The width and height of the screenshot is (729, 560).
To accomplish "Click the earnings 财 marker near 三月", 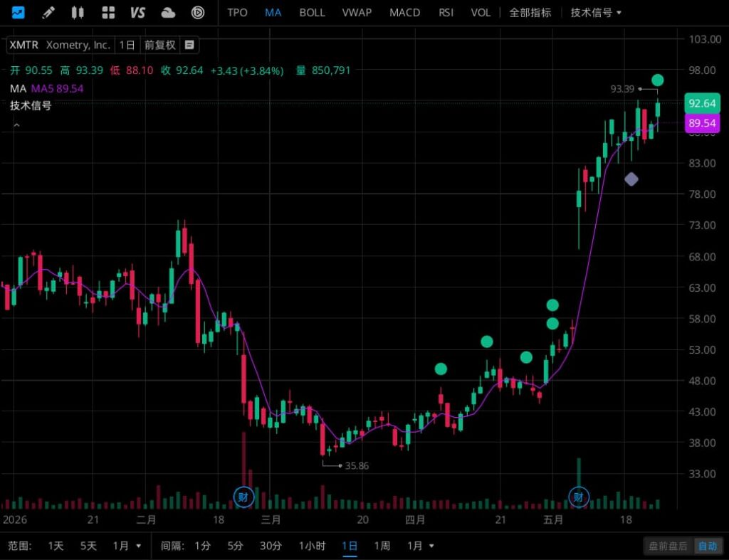I will coord(243,497).
